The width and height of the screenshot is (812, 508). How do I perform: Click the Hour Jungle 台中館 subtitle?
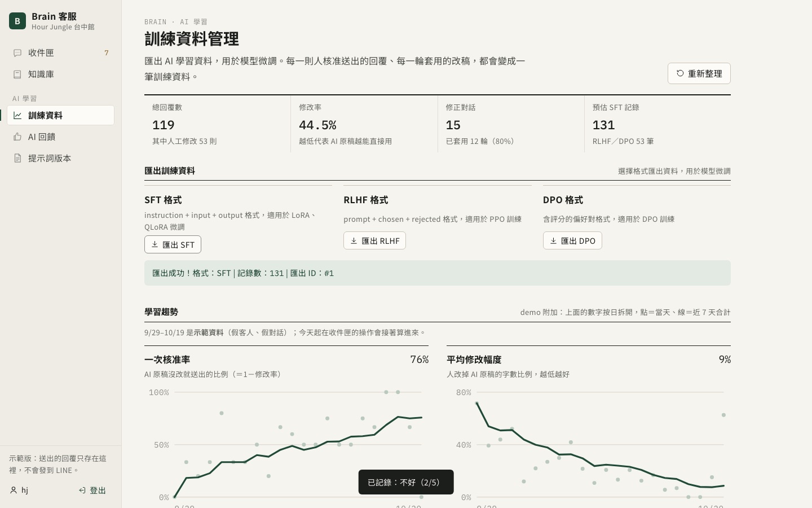pos(63,27)
